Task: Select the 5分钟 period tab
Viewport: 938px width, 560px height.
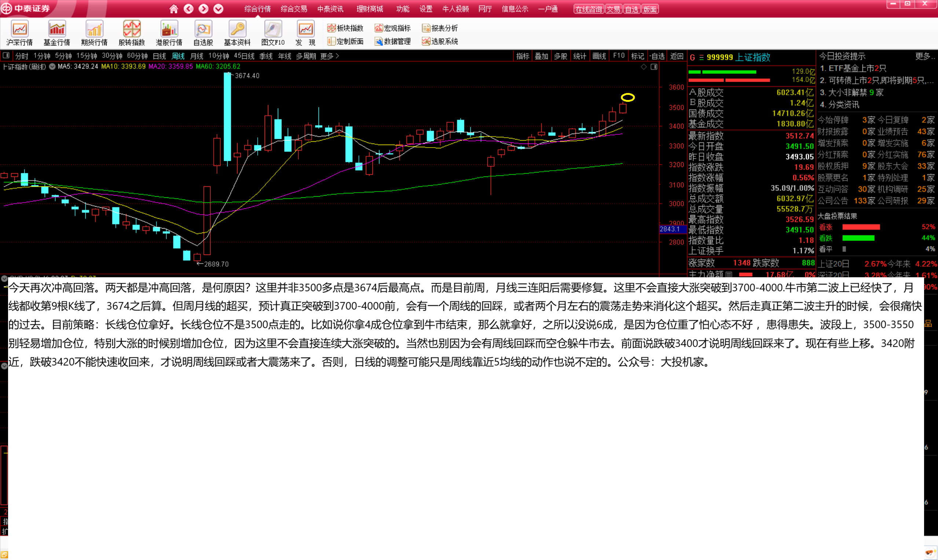Action: click(x=63, y=56)
